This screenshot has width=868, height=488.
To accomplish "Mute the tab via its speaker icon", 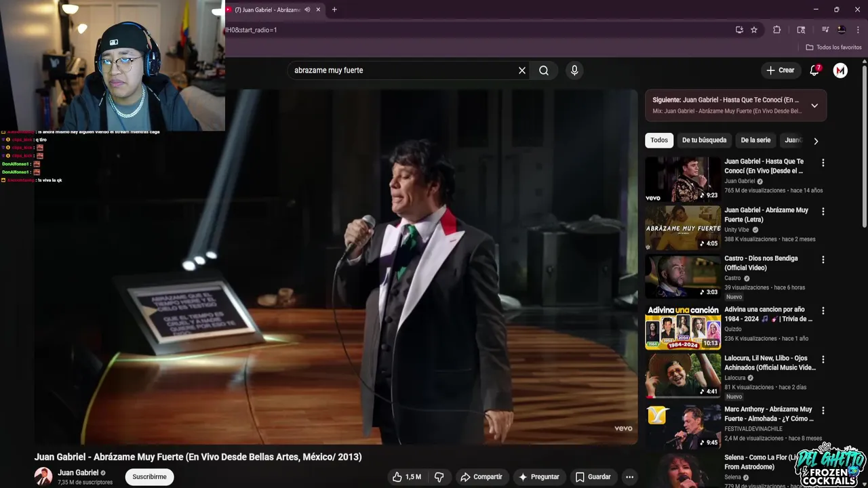I will coord(307,9).
